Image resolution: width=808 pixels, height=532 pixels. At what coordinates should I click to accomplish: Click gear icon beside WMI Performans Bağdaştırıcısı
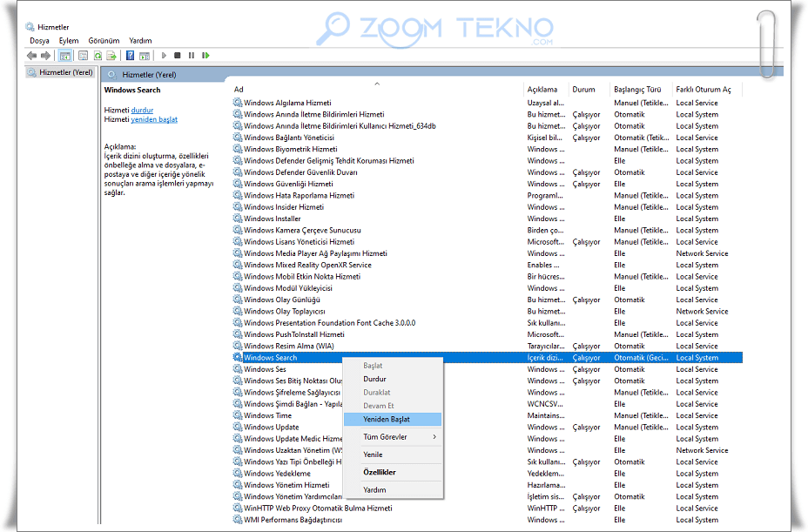point(238,519)
